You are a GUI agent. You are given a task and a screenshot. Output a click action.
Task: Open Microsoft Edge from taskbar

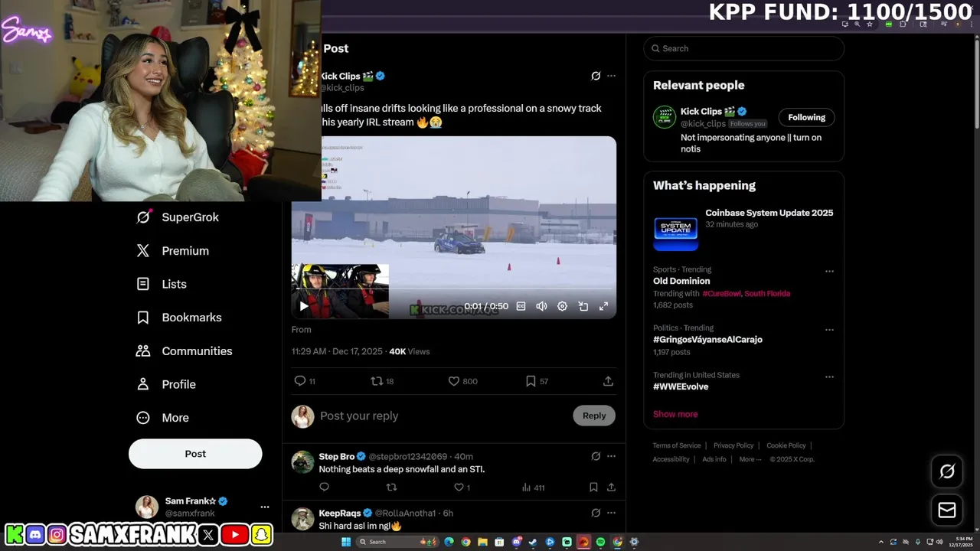tap(449, 542)
